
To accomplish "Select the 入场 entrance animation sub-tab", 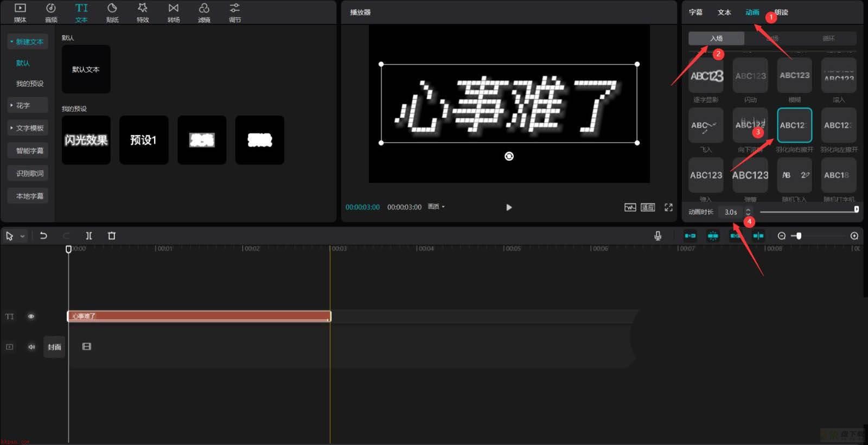I will point(716,38).
